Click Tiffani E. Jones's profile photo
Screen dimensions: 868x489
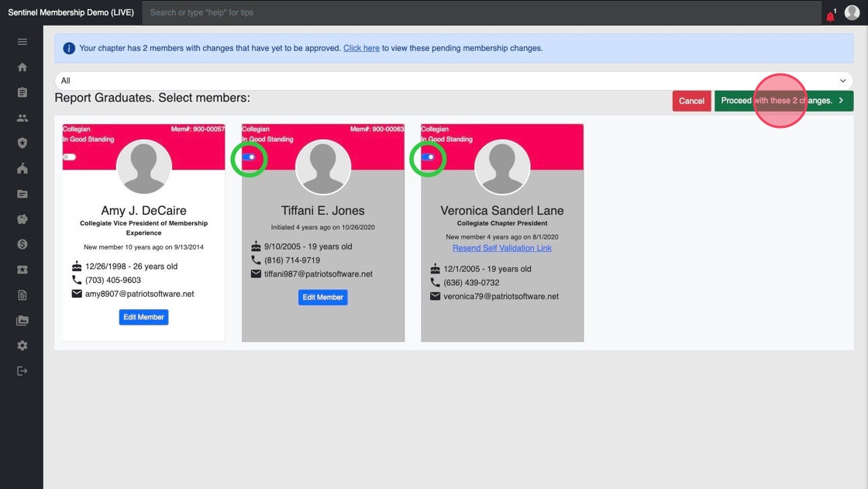[322, 167]
